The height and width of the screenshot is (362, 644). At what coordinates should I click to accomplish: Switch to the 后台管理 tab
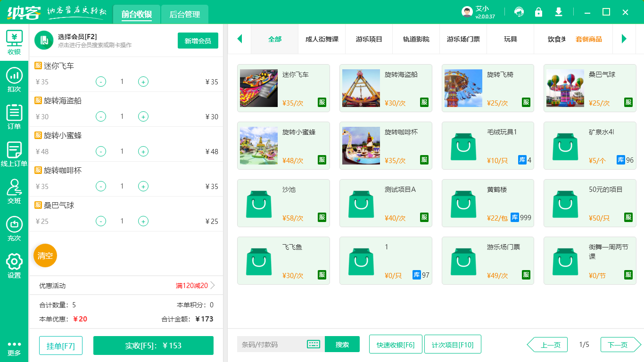pos(184,14)
